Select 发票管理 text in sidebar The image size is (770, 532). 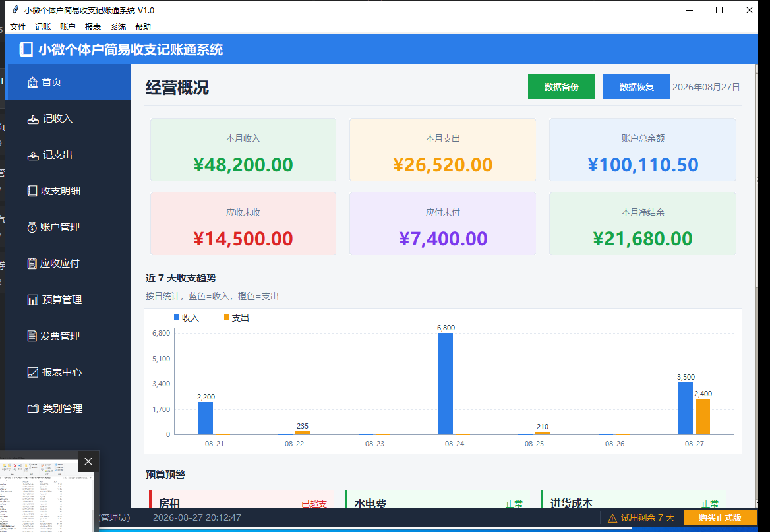coord(60,336)
